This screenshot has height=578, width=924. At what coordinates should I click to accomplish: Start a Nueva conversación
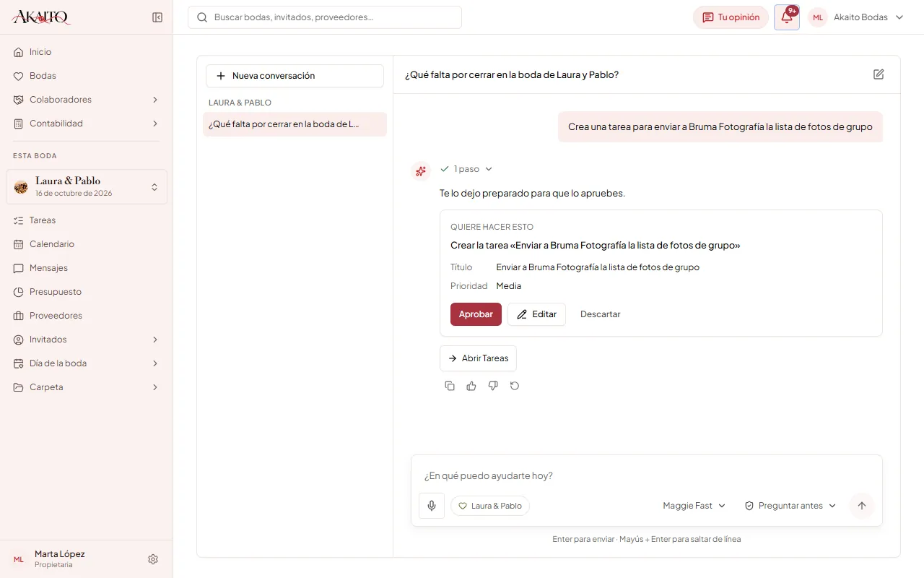[x=295, y=76]
